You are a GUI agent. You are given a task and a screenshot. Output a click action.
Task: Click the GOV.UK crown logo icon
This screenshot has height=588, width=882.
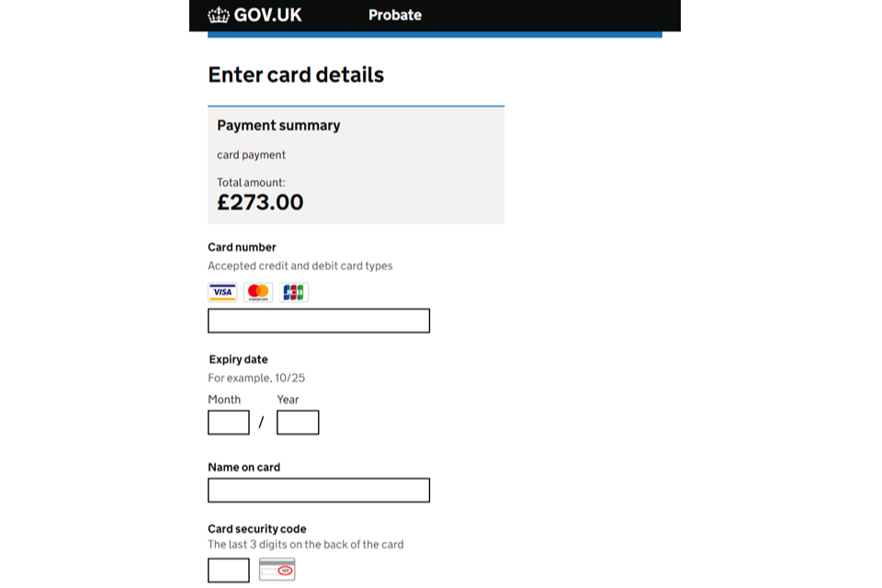tap(219, 15)
